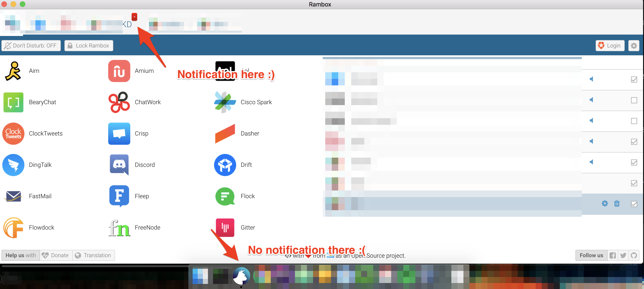Click the ChatWork service label
Viewport: 644px width, 289px height.
click(x=148, y=102)
